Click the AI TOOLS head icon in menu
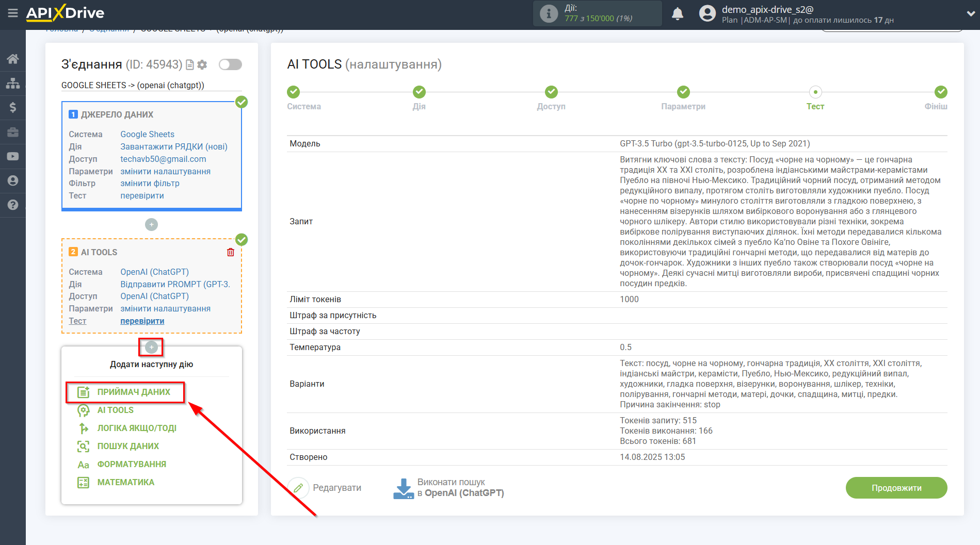The image size is (980, 545). click(83, 410)
